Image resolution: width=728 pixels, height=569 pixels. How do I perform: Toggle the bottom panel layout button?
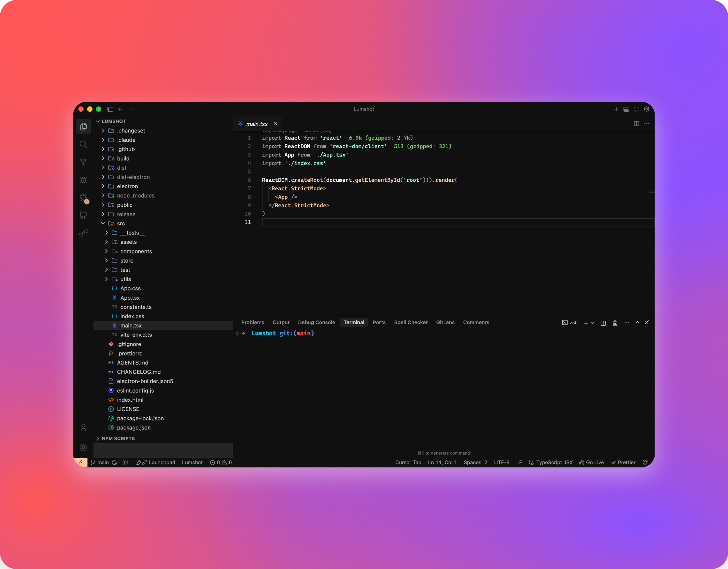626,109
